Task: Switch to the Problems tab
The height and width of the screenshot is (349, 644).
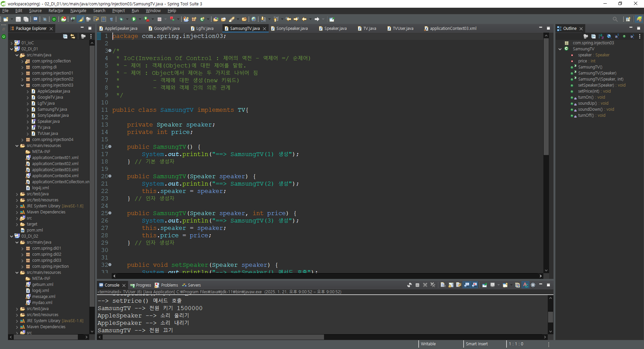Action: [x=166, y=285]
